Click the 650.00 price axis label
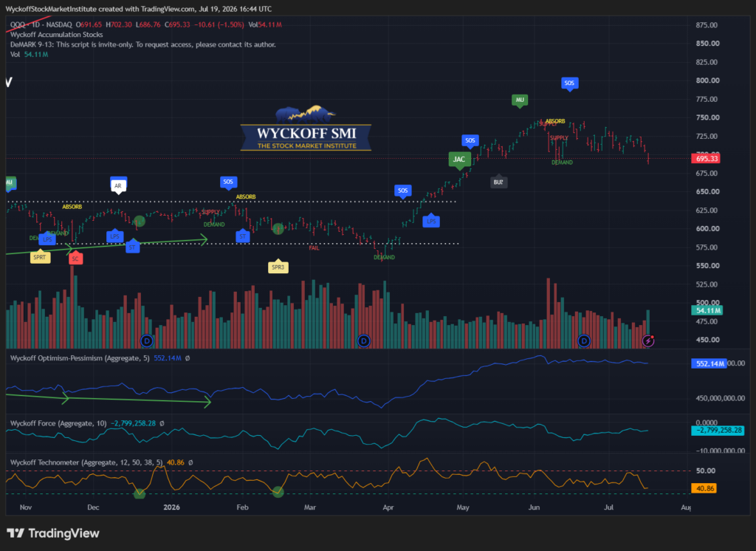The width and height of the screenshot is (756, 551). (x=707, y=191)
